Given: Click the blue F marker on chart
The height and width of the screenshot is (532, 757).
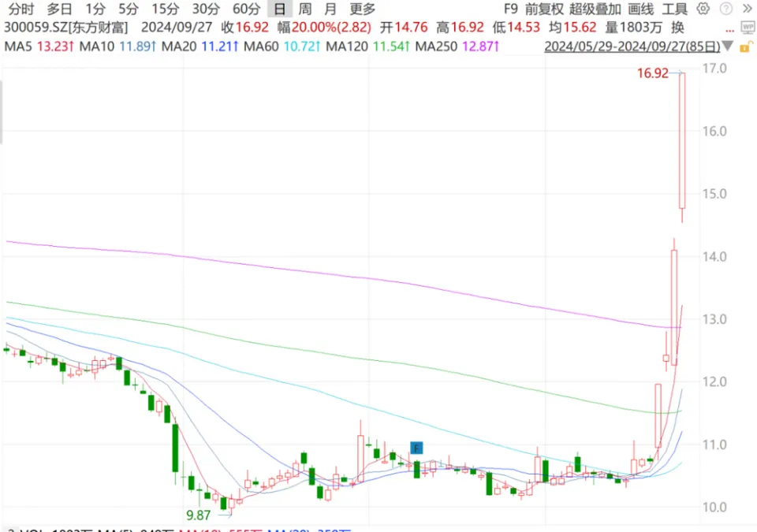Looking at the screenshot, I should coord(417,448).
